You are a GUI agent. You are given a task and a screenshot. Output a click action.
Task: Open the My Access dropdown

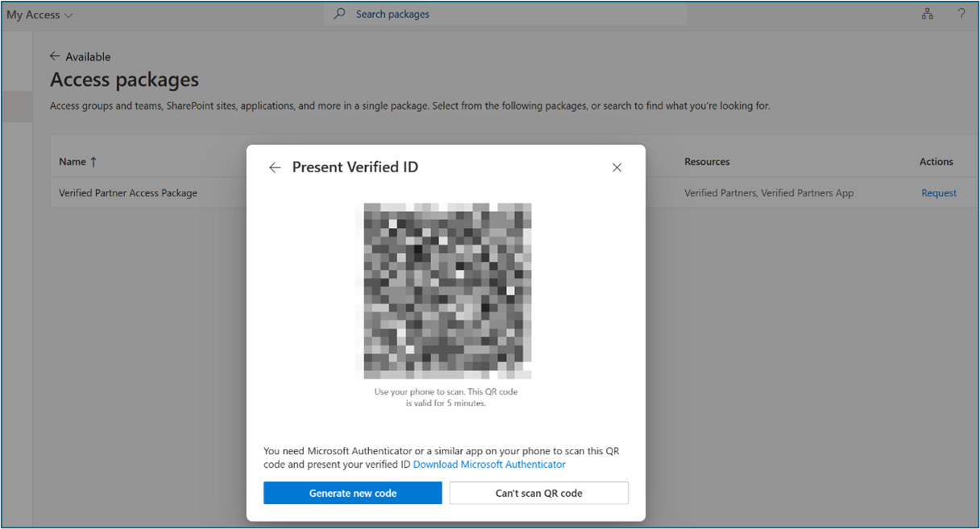39,14
